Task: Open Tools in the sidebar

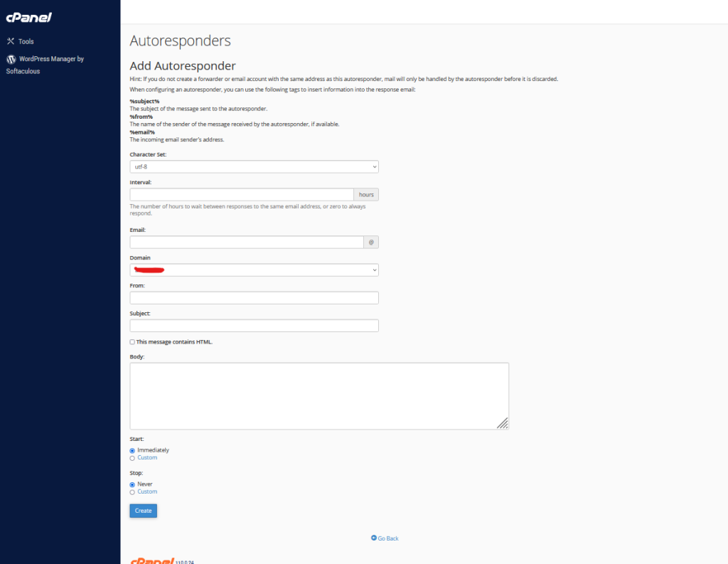Action: click(26, 41)
